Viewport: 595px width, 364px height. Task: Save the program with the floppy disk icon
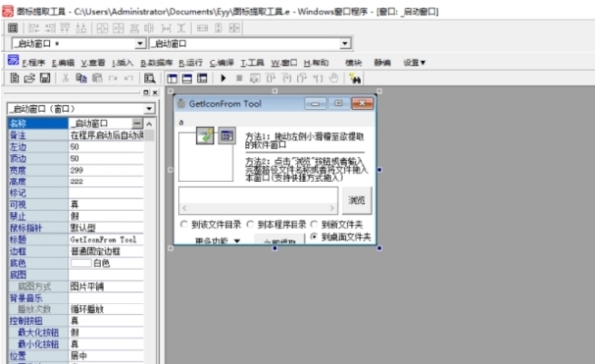45,78
